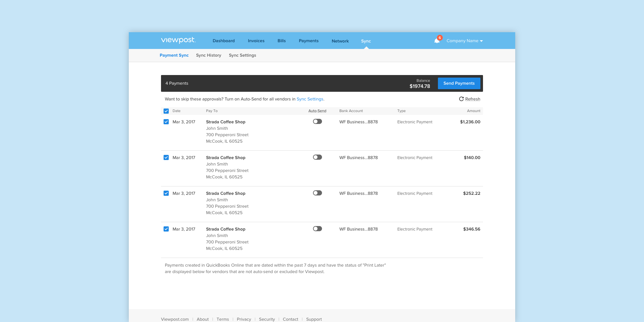Open the Support footer link
Viewport: 644px width, 322px height.
(314, 319)
